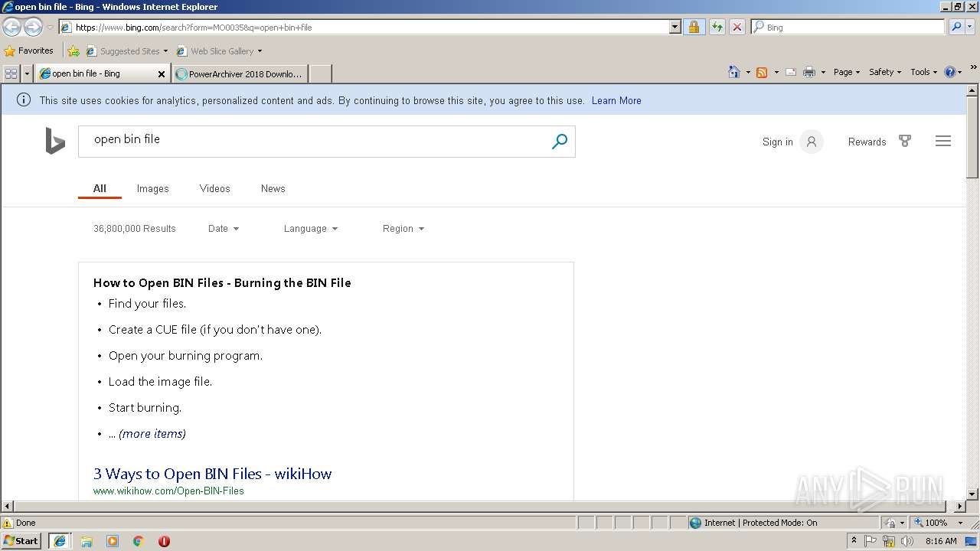Screen dimensions: 980x551
Task: Open the Tools menu
Action: 924,72
